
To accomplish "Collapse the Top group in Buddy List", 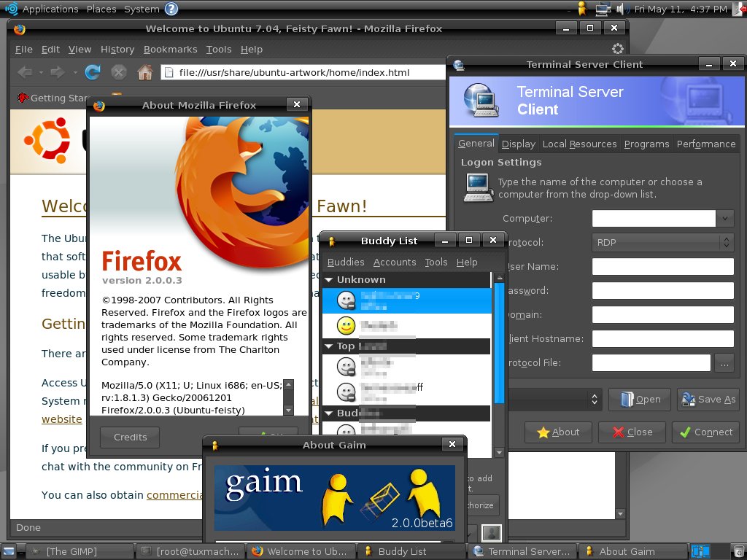I will coord(329,346).
